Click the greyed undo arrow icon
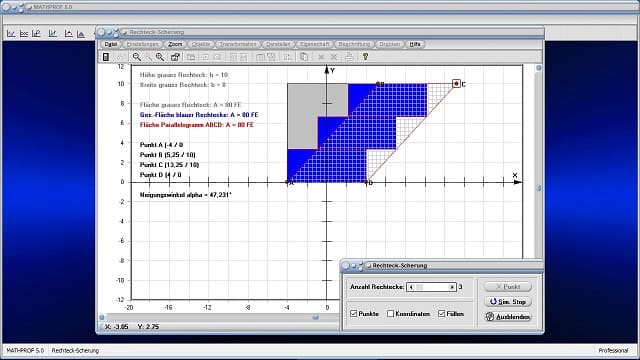Image resolution: width=640 pixels, height=360 pixels. coord(120,57)
